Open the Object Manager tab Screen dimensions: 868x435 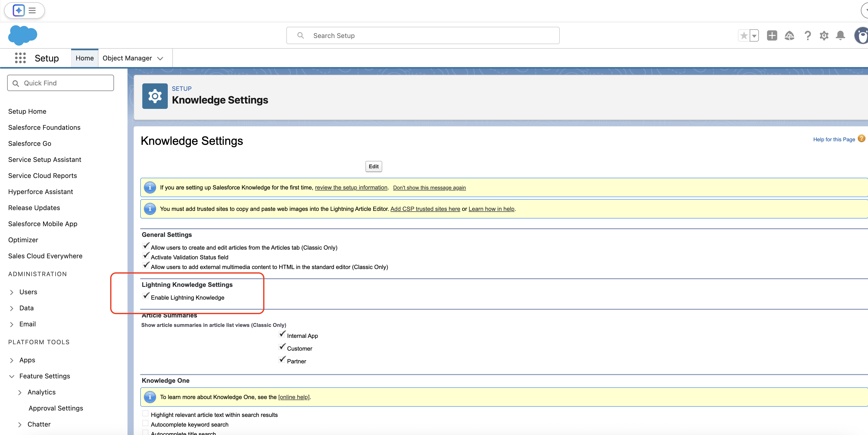pos(127,58)
